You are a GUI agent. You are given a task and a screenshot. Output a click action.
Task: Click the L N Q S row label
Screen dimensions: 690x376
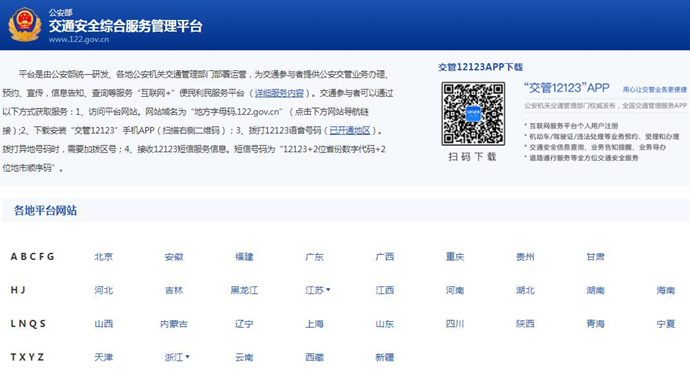pyautogui.click(x=28, y=323)
